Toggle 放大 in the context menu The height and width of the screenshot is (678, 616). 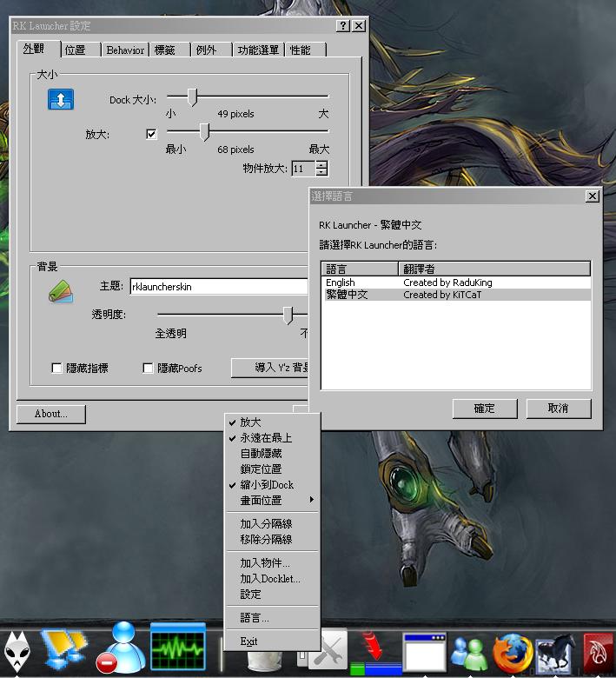click(x=273, y=422)
